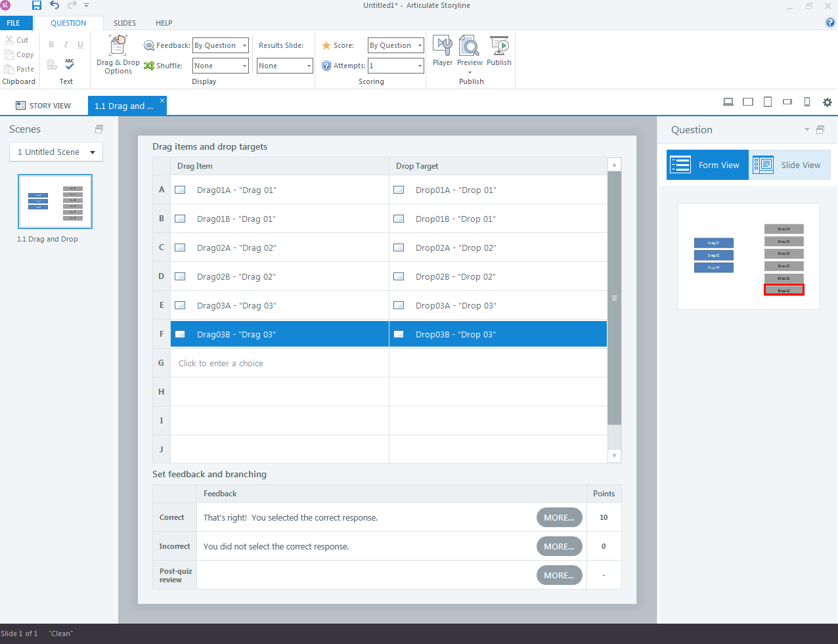Switch to STORY VIEW tab

click(43, 106)
